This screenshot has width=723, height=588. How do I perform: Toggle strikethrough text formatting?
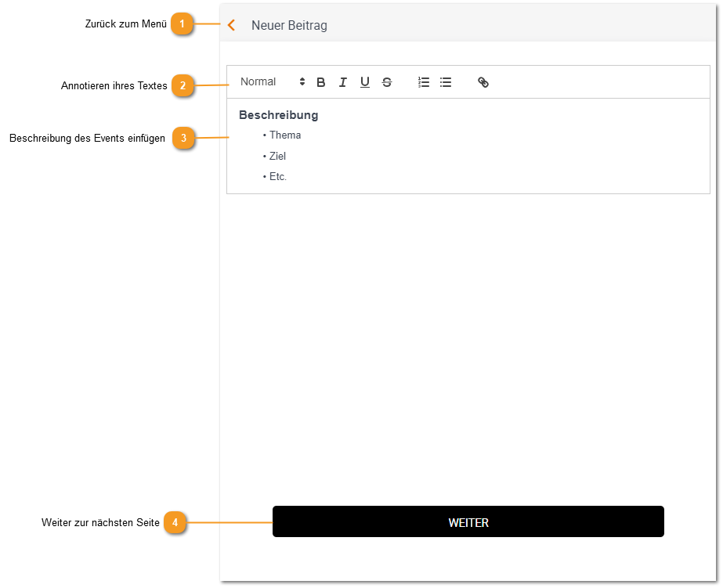coord(387,82)
